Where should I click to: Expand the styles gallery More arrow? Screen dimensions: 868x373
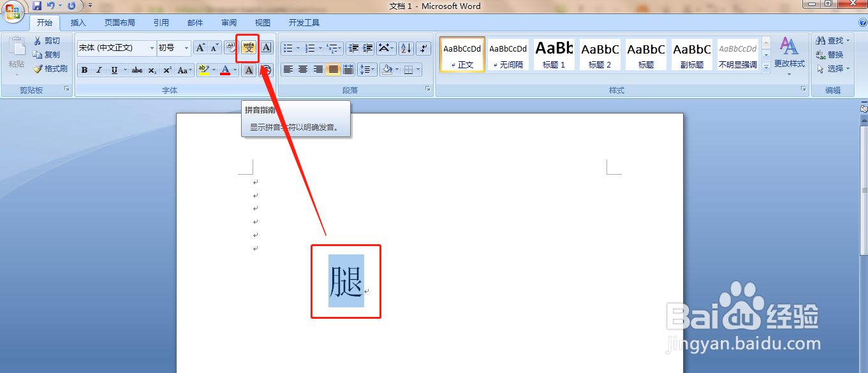coord(766,66)
